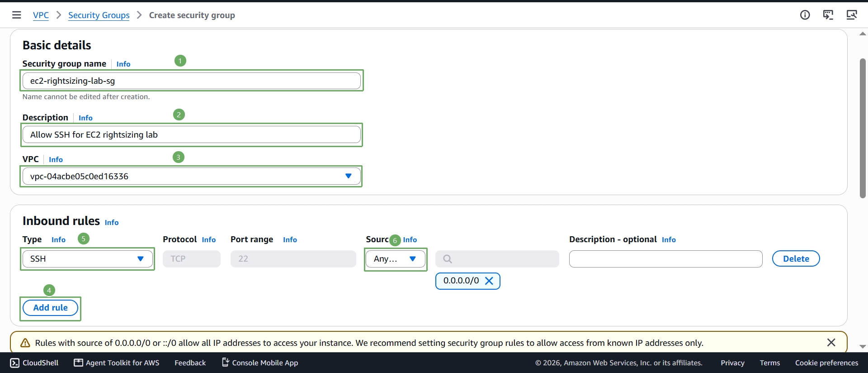Open Info for Protocol column
868x373 pixels.
[209, 239]
